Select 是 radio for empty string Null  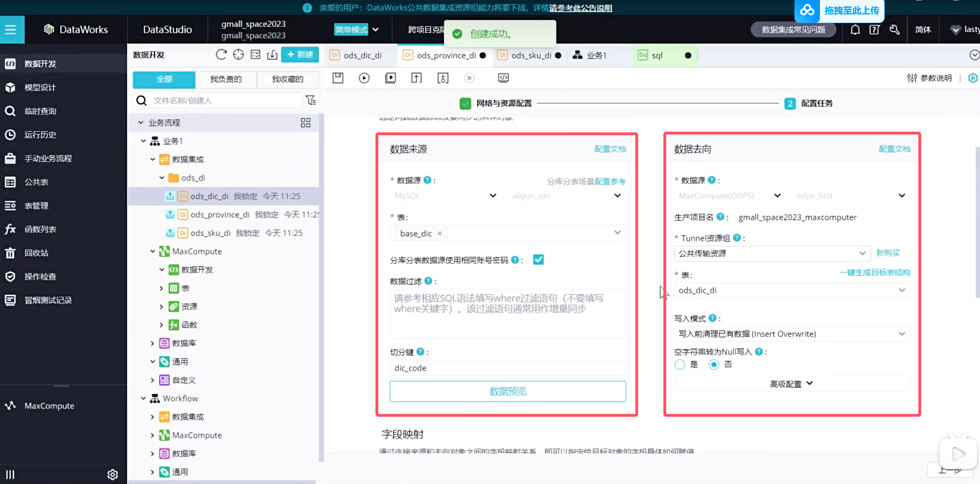(679, 365)
